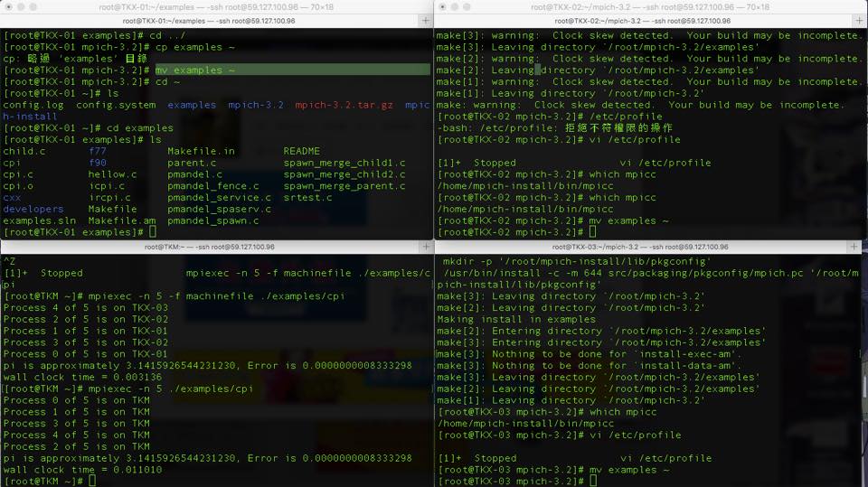Maximize the TKX-02 terminal window
Viewport: 868px width, 487px height.
coord(467,7)
